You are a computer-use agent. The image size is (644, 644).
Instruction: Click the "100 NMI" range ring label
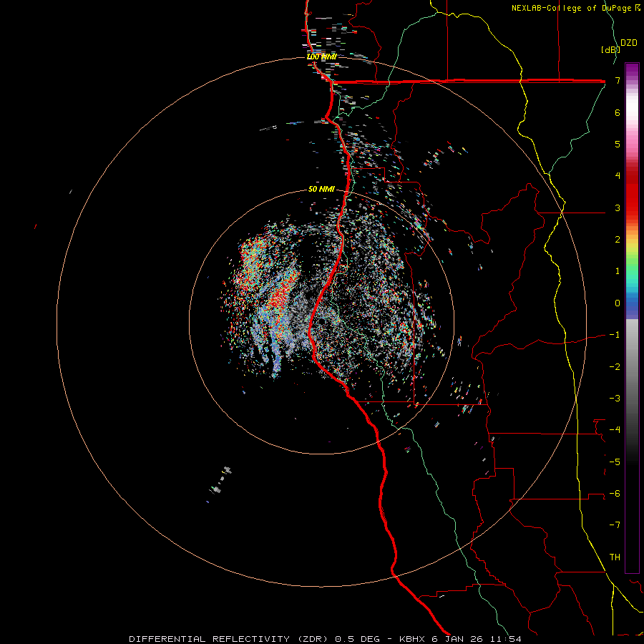click(321, 57)
